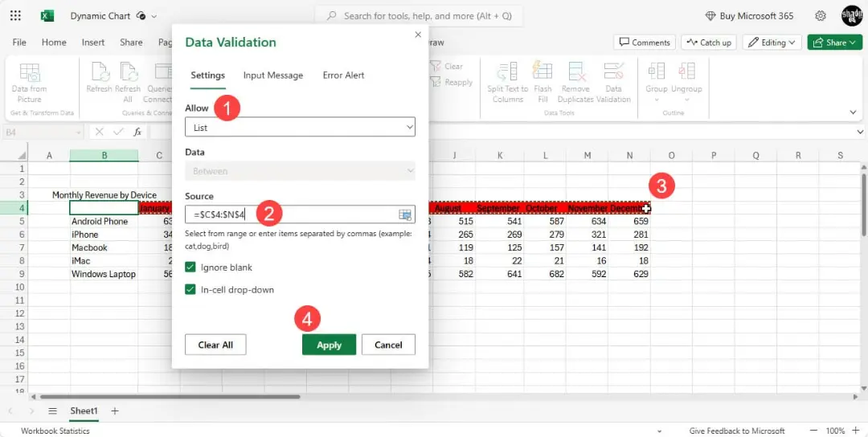Open the Group dropdown arrow
The height and width of the screenshot is (437, 868).
pyautogui.click(x=657, y=100)
